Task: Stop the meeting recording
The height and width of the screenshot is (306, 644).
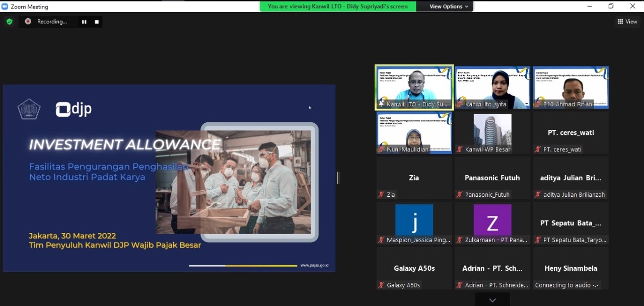Action: click(x=97, y=22)
